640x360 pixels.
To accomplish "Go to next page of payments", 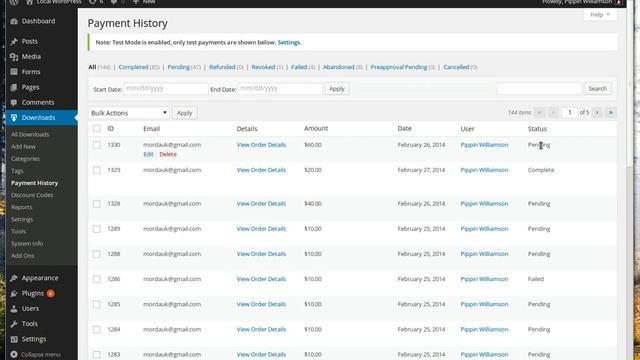I will click(x=597, y=112).
